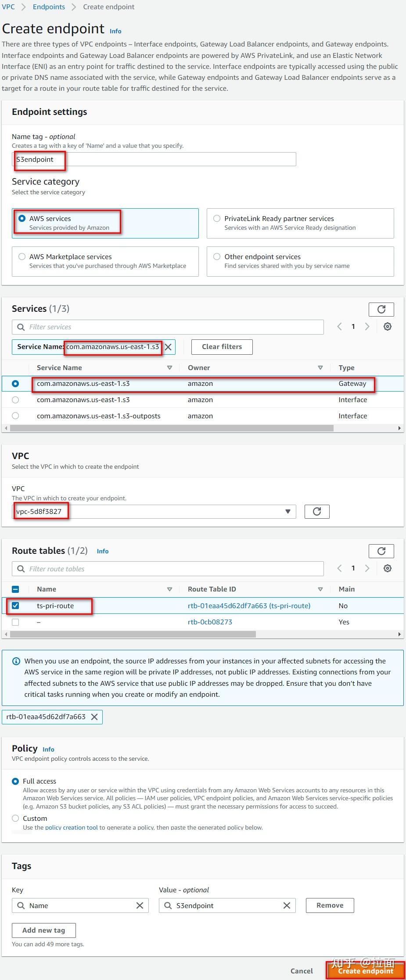
Task: Click the Filter services search field
Action: (167, 326)
